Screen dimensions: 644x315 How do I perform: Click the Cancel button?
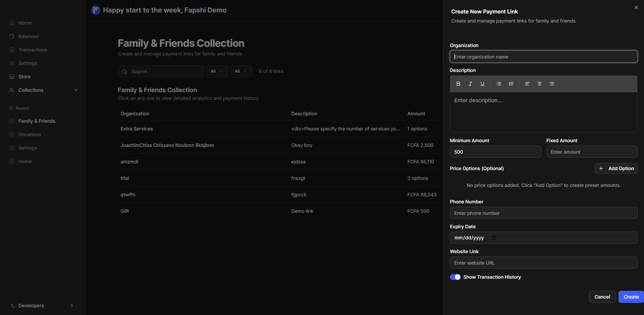click(602, 297)
